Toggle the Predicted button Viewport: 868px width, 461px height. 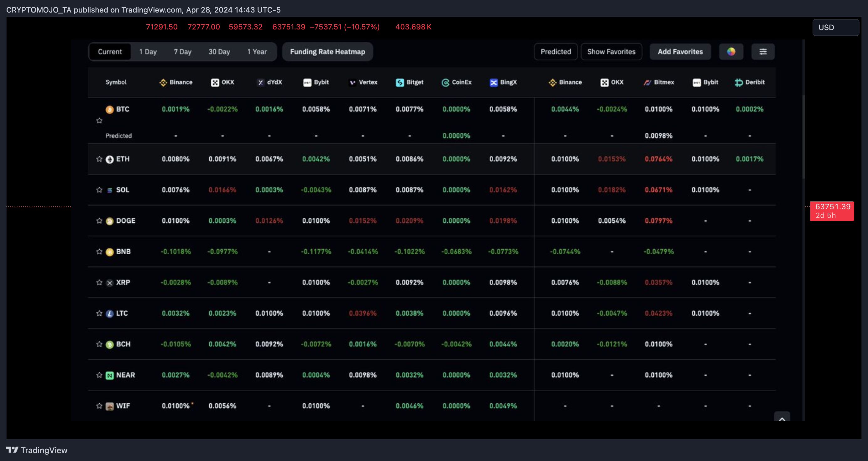pos(556,52)
